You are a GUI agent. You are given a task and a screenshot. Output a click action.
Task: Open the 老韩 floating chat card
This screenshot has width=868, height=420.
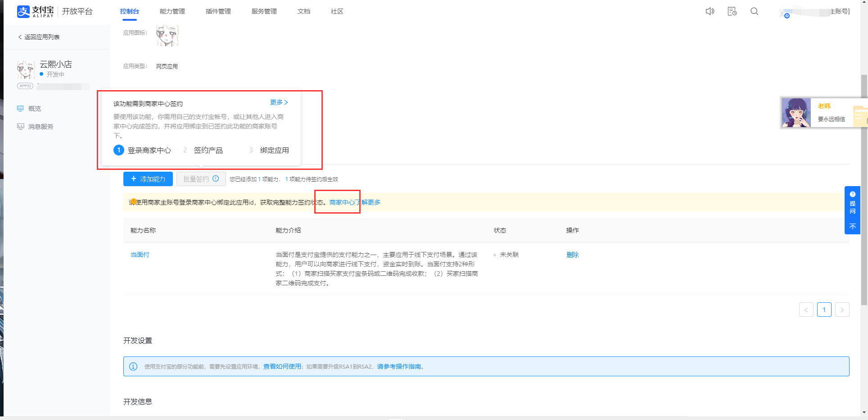(x=823, y=113)
